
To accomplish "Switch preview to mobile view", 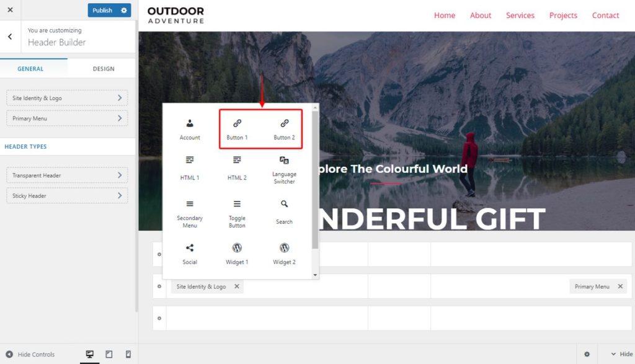I will [x=128, y=354].
